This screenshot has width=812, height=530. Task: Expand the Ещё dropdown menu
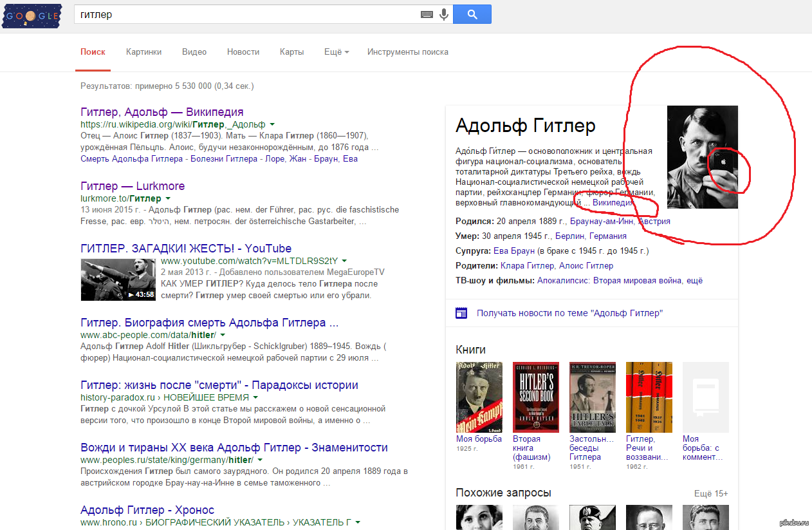point(337,52)
